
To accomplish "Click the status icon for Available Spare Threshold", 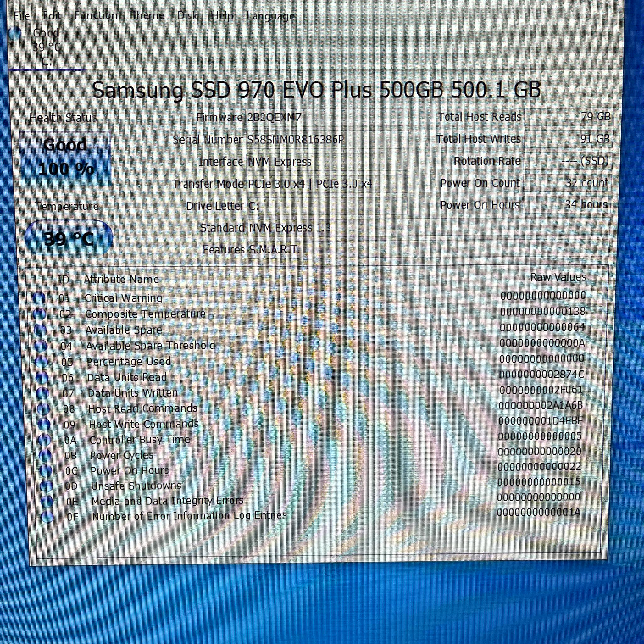I will tap(41, 346).
